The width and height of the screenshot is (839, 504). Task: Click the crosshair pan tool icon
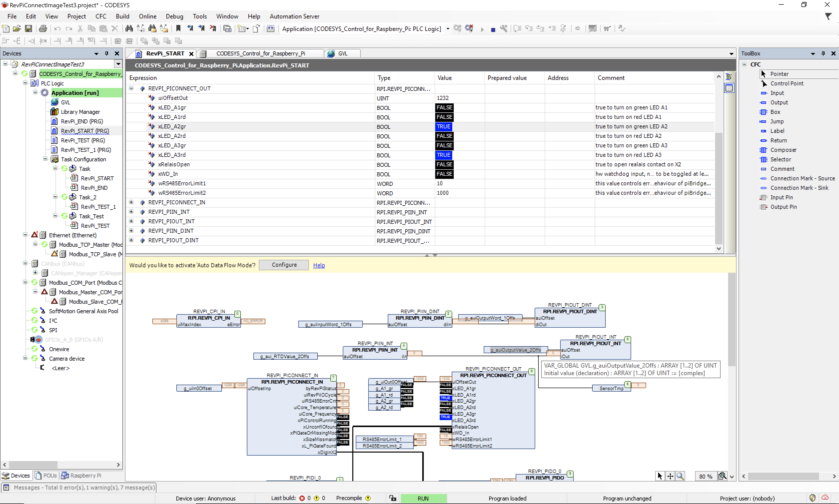tap(670, 476)
